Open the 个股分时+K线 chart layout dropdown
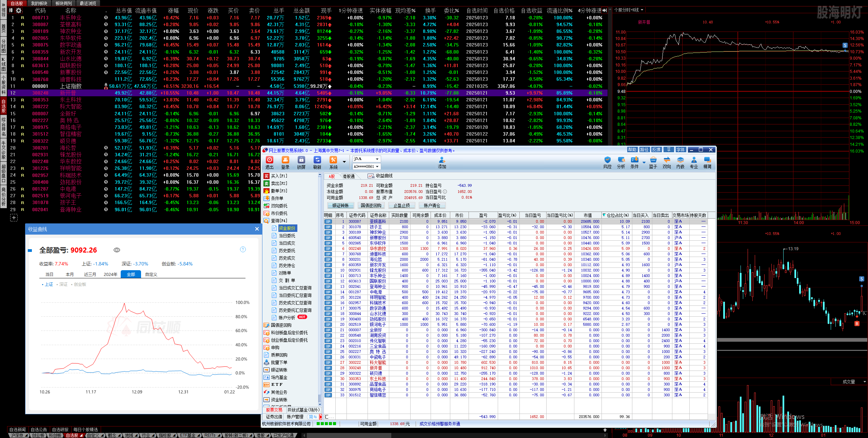868x438 pixels. click(629, 10)
